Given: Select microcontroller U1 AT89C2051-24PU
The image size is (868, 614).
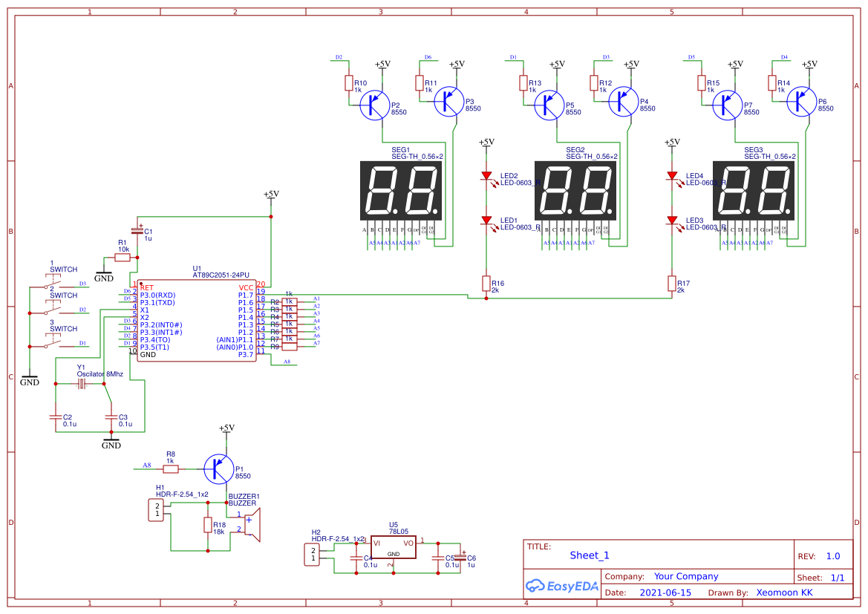Looking at the screenshot, I should click(197, 319).
